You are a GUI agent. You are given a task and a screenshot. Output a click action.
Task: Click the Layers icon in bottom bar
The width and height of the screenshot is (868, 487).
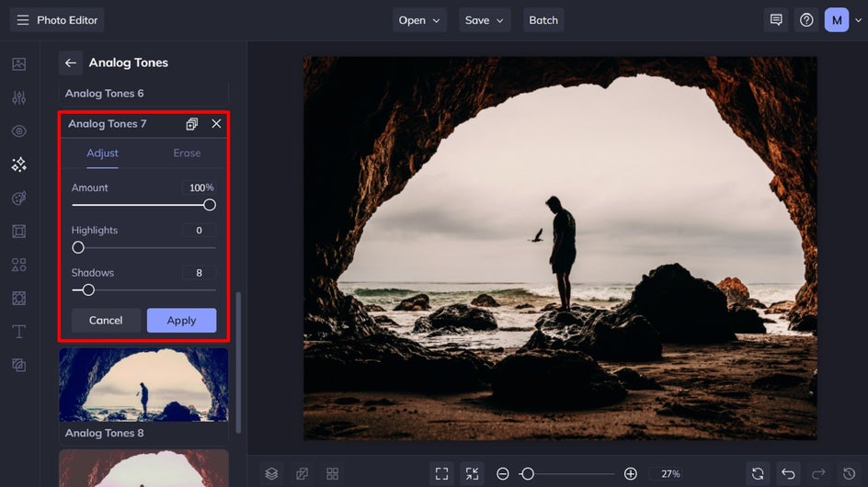(271, 474)
